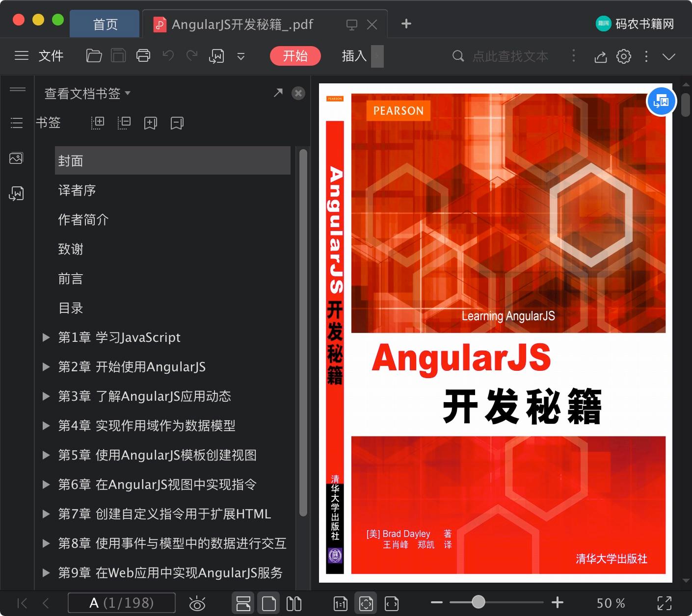This screenshot has height=616, width=692.
Task: Toggle single page view
Action: [268, 603]
